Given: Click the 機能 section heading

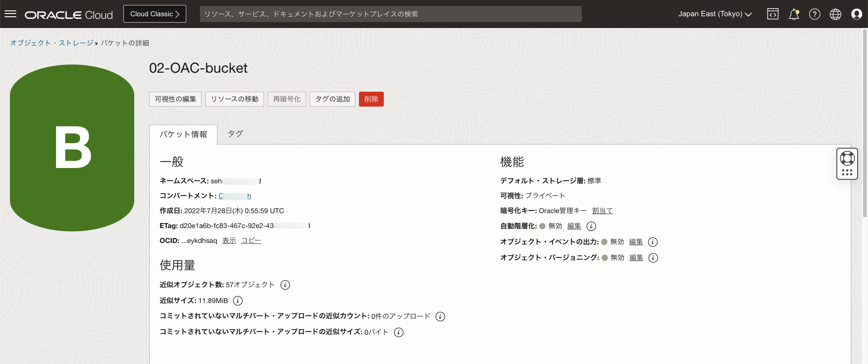Looking at the screenshot, I should point(512,162).
